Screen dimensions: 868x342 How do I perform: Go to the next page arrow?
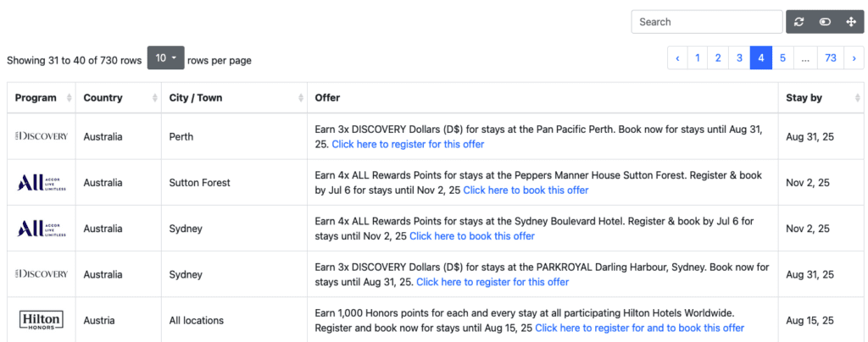853,58
